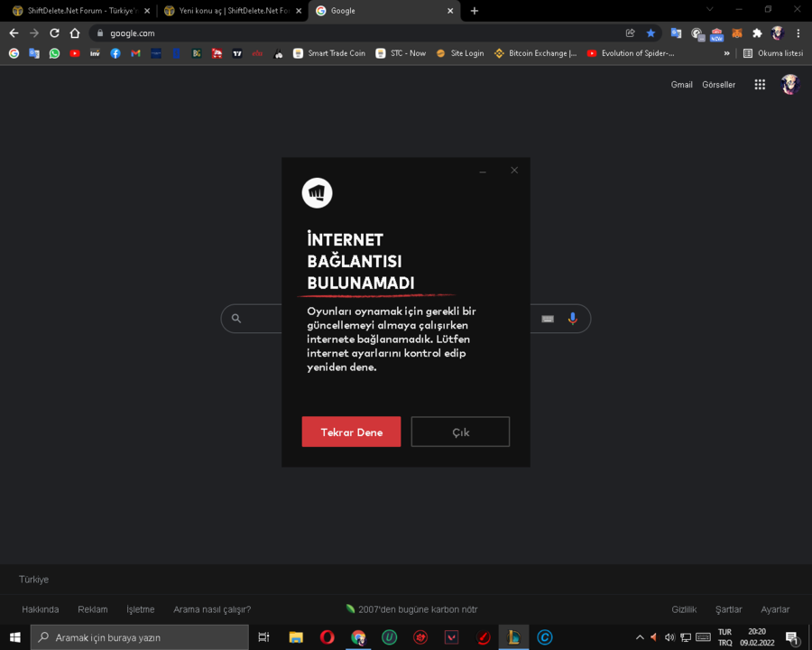This screenshot has height=650, width=812.
Task: Share this page from address bar
Action: click(x=631, y=33)
